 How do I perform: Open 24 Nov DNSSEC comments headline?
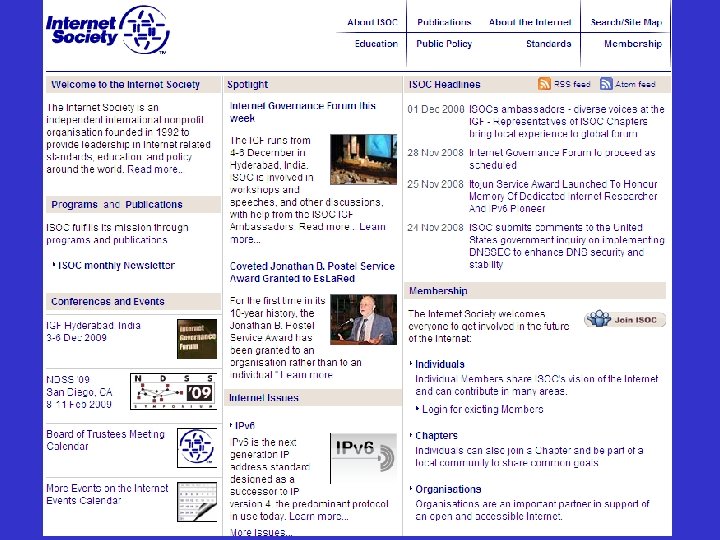pos(567,246)
